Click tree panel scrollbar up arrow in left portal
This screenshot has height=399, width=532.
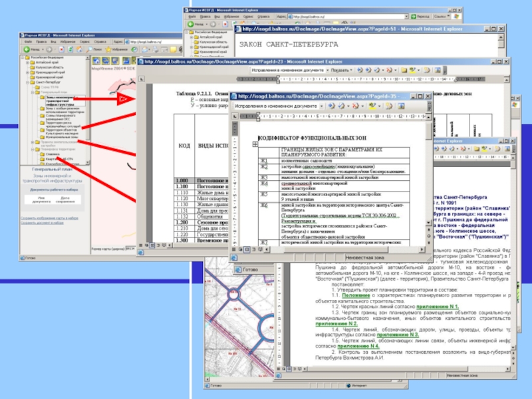(x=88, y=58)
